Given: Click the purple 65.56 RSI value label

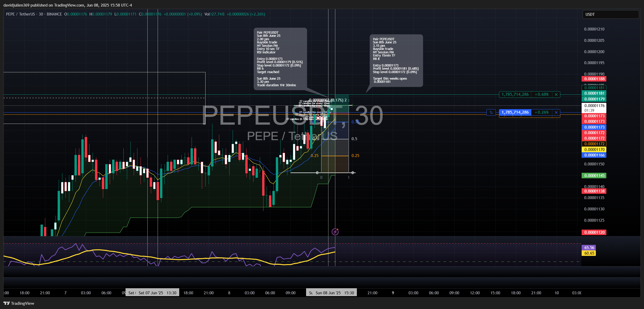Looking at the screenshot, I should pyautogui.click(x=589, y=248).
